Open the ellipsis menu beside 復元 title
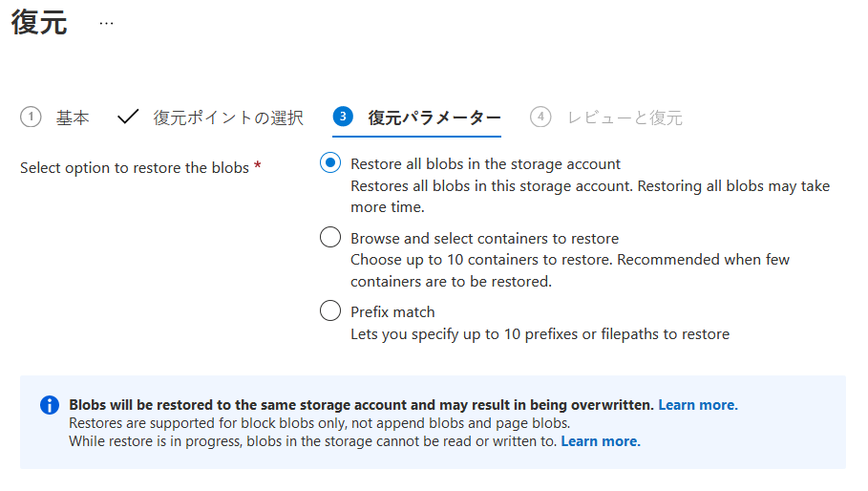This screenshot has width=868, height=491. point(106,23)
